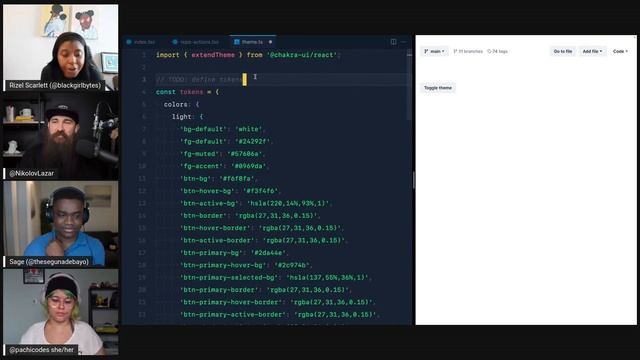Click the 'const tokens' line

pos(187,92)
